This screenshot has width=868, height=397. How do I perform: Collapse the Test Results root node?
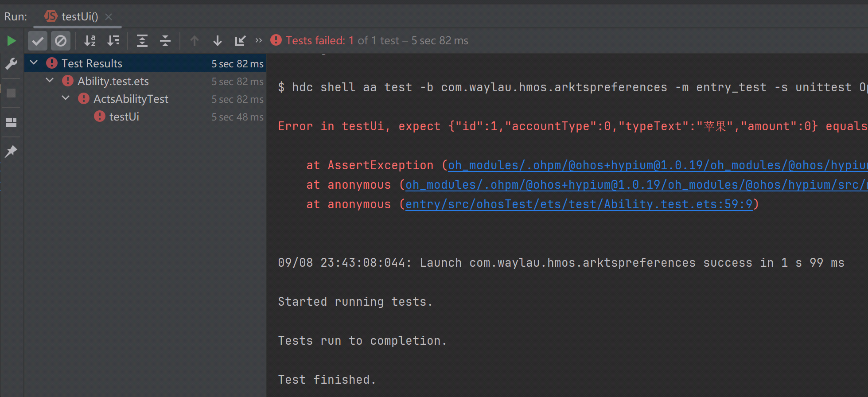(x=34, y=63)
